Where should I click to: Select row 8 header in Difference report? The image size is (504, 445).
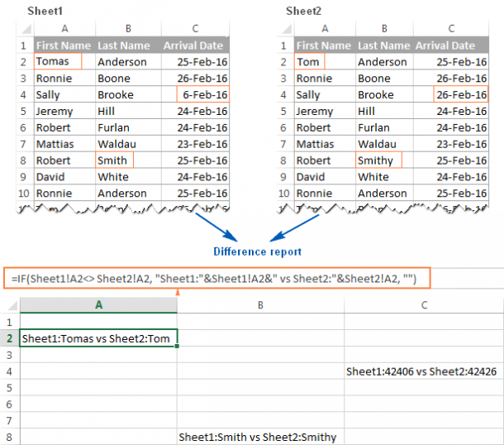click(9, 437)
